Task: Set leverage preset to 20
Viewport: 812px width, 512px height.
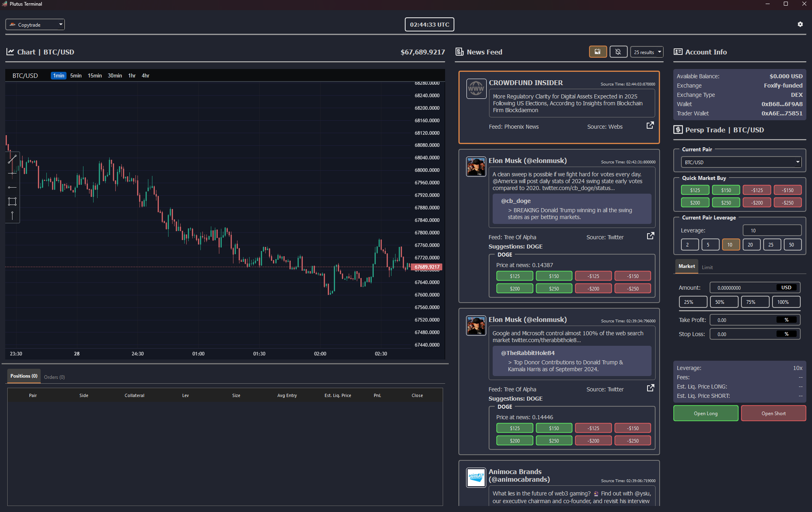Action: click(x=752, y=245)
